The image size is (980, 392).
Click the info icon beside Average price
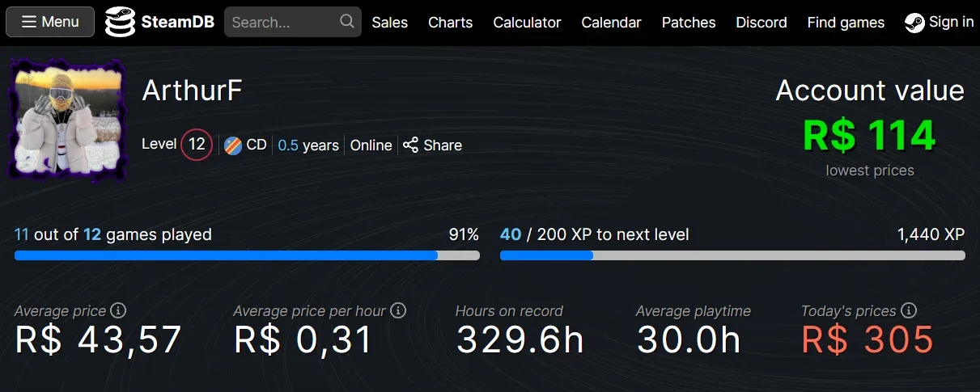(x=118, y=310)
